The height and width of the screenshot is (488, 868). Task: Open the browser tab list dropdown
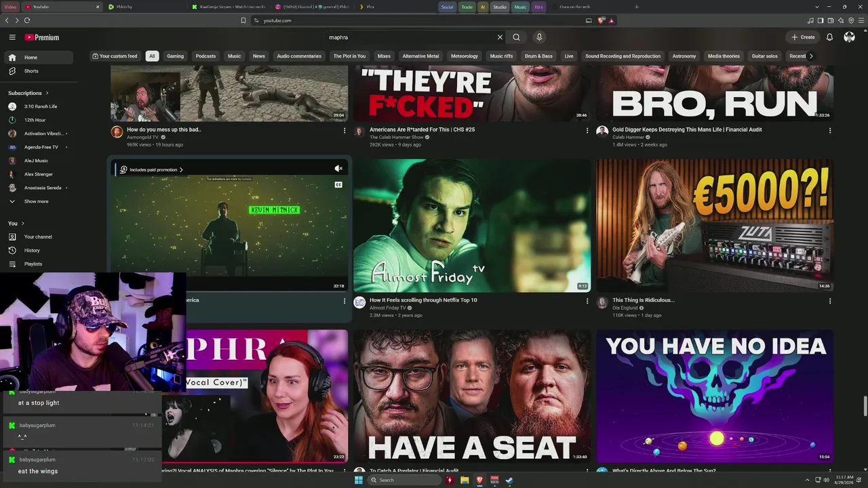(817, 7)
